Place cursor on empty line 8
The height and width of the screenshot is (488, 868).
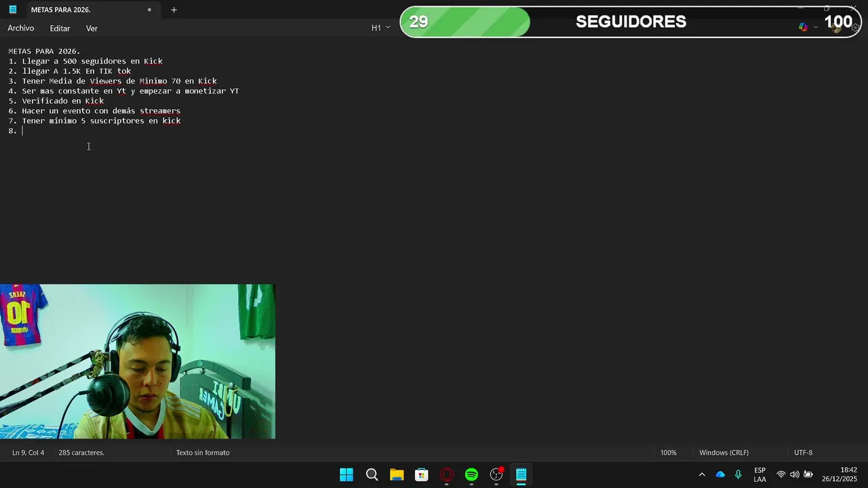pyautogui.click(x=22, y=131)
